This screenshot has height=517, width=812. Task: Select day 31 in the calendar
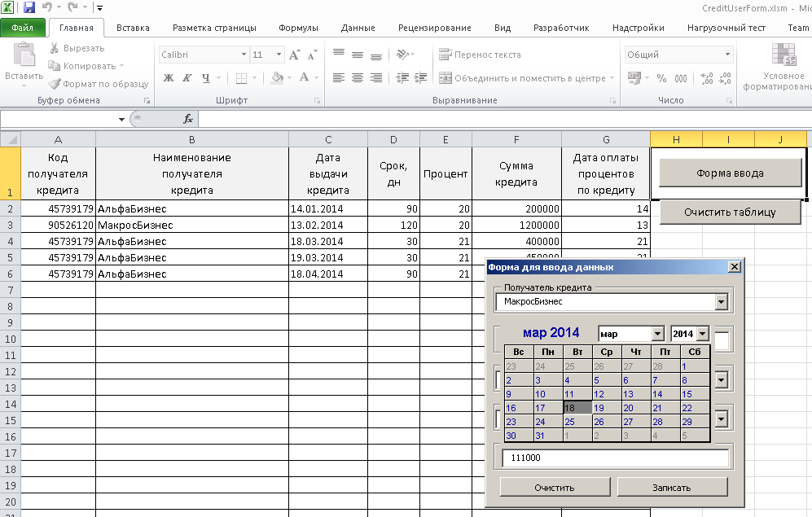click(x=547, y=436)
